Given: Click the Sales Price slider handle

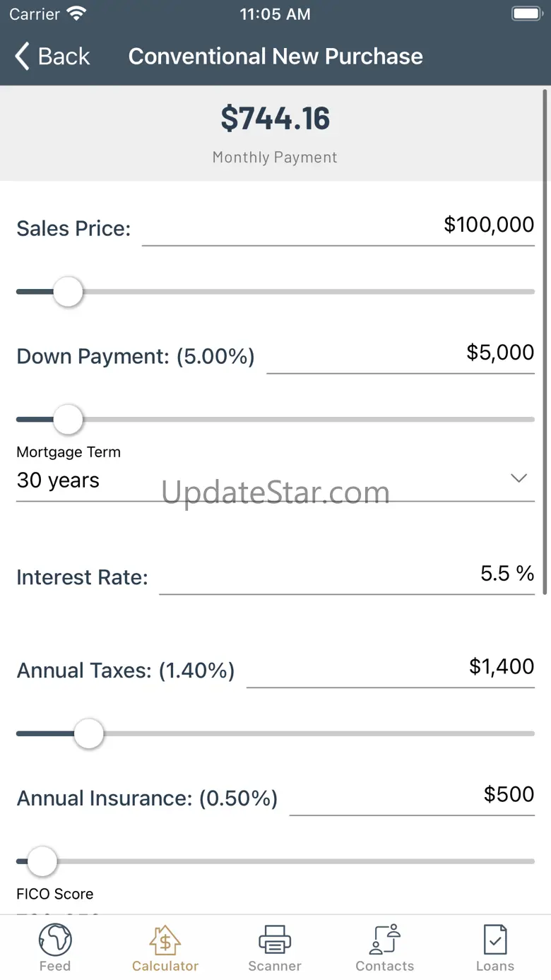Looking at the screenshot, I should point(68,292).
